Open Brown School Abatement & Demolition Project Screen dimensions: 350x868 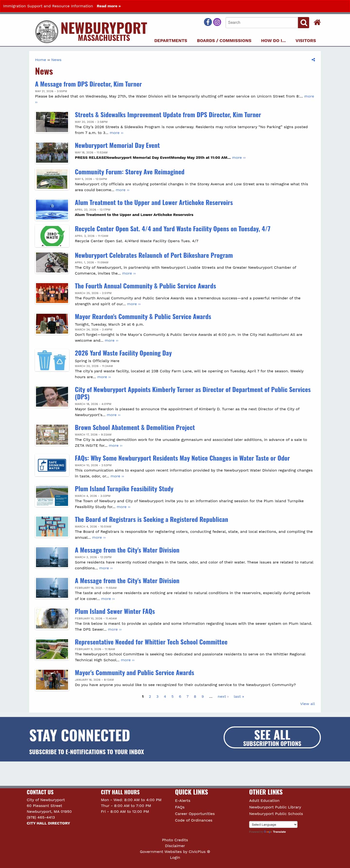(135, 428)
